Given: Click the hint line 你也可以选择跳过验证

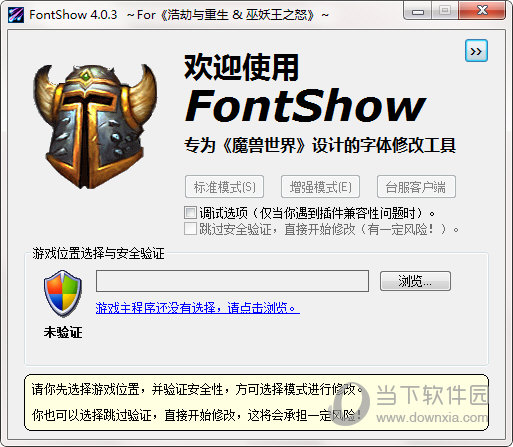Looking at the screenshot, I should point(197,415).
